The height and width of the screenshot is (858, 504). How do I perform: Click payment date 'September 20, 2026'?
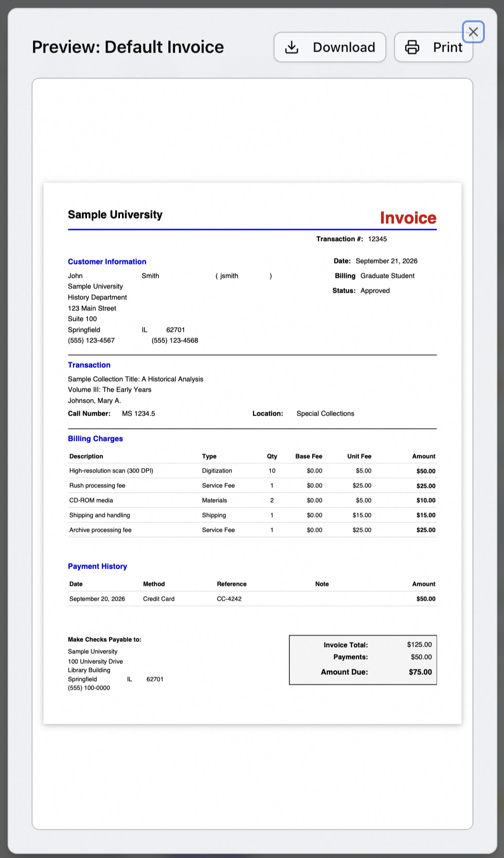tap(97, 599)
